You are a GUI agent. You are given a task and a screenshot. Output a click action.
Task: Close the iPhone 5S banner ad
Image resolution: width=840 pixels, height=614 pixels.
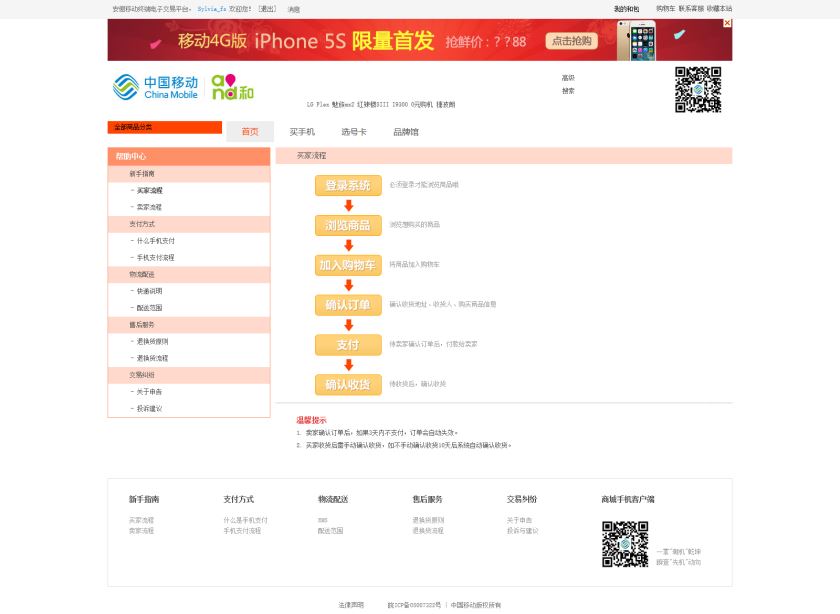click(x=727, y=23)
